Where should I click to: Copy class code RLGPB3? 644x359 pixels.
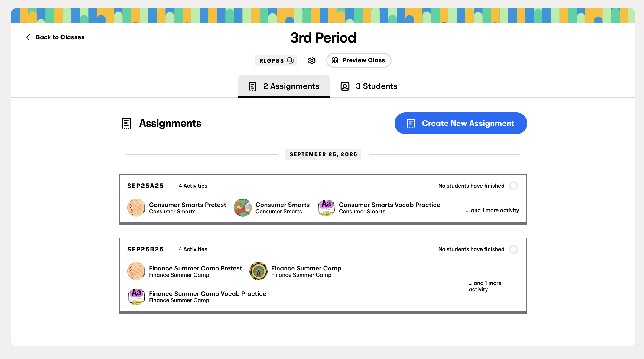coord(290,60)
